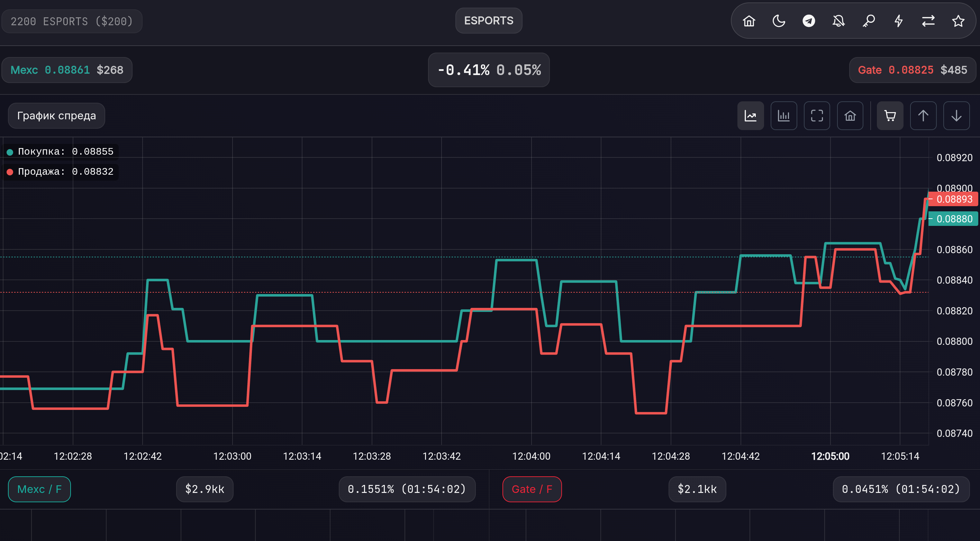
Task: Click the down arrow chart button
Action: (x=956, y=116)
